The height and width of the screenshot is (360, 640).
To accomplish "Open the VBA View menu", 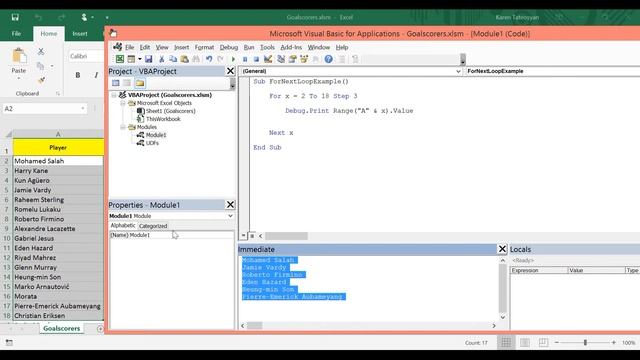I will click(162, 47).
